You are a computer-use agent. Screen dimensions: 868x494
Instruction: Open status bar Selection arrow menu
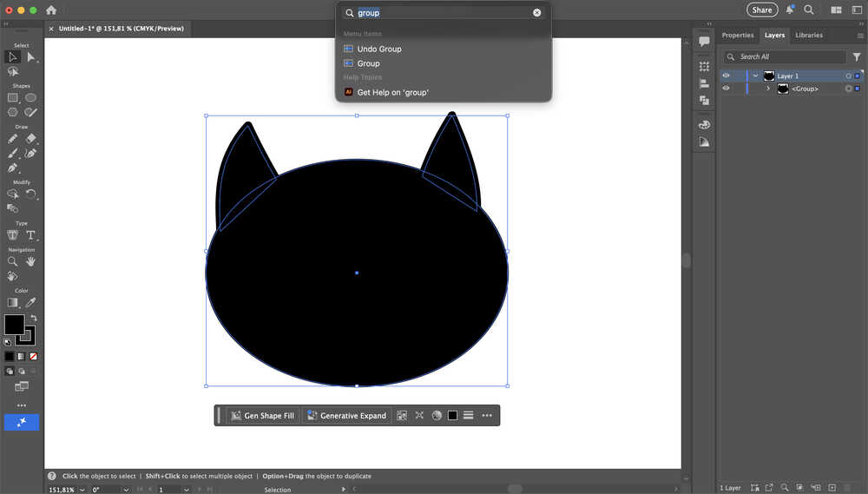(x=343, y=489)
